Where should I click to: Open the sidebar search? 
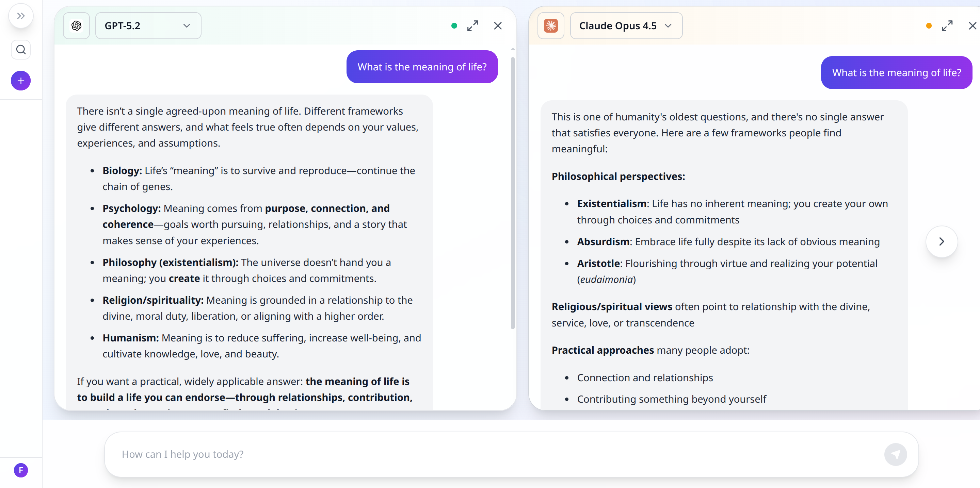click(x=20, y=49)
